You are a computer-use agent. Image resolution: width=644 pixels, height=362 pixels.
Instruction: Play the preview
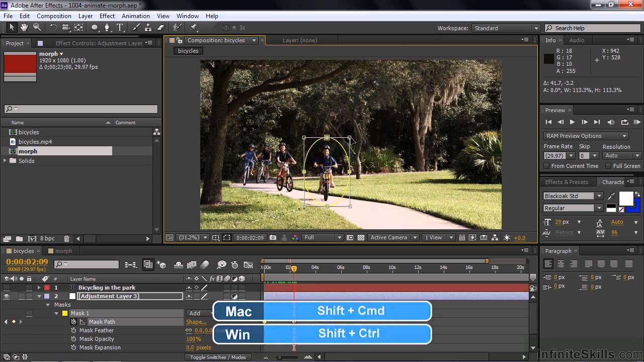(572, 122)
